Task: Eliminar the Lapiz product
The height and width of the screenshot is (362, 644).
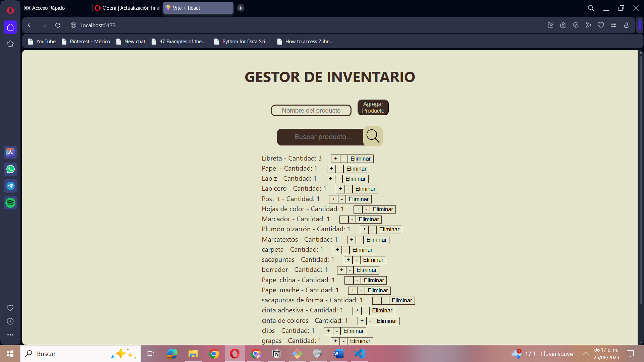Action: point(355,179)
